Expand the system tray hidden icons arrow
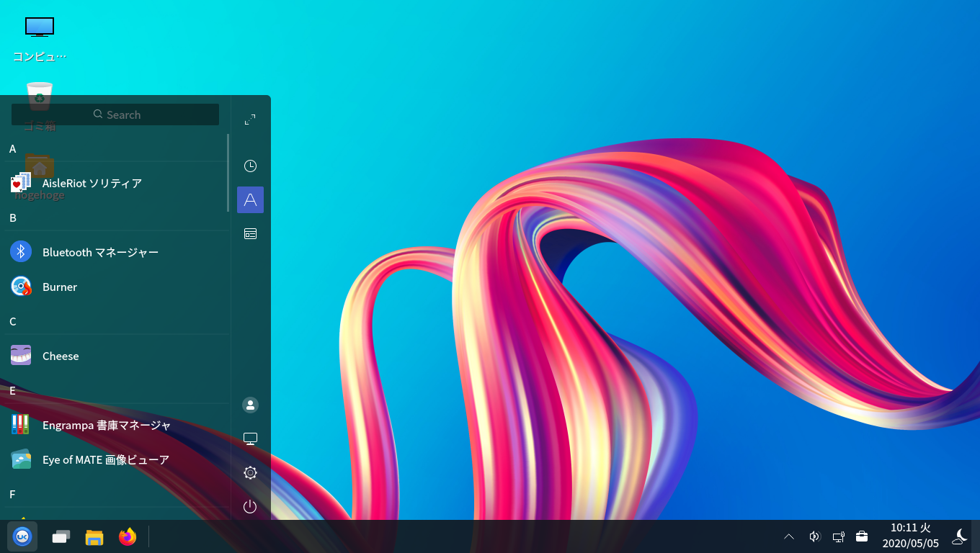This screenshot has width=980, height=553. [x=789, y=536]
